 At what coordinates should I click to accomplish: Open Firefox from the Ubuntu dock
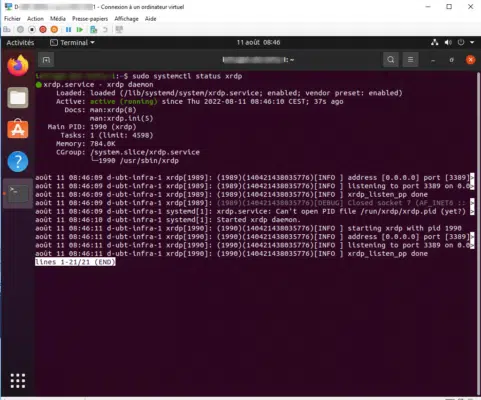[18, 66]
